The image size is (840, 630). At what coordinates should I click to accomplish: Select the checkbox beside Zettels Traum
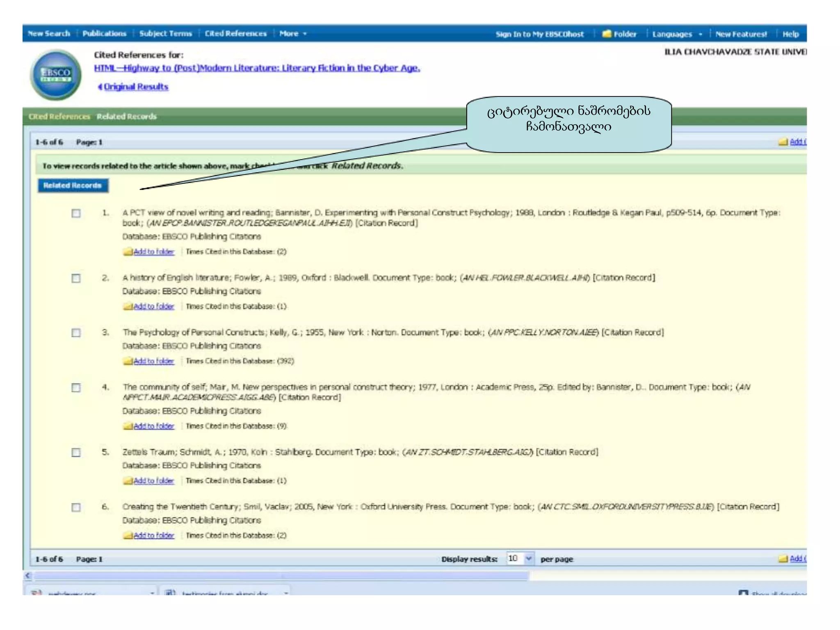(76, 452)
